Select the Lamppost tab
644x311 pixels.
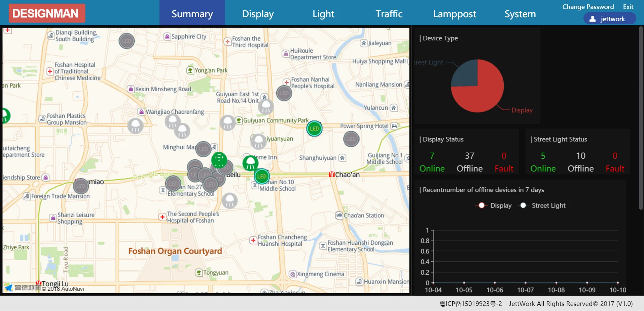pyautogui.click(x=455, y=13)
